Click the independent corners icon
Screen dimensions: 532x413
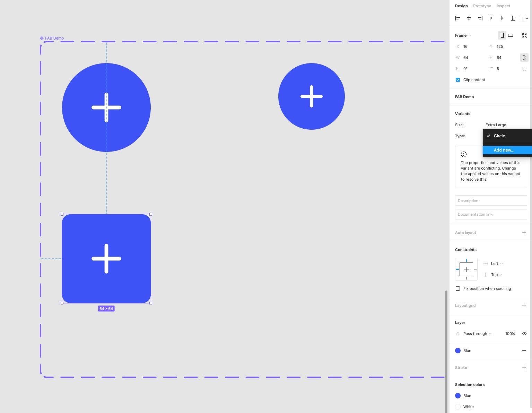[x=524, y=69]
